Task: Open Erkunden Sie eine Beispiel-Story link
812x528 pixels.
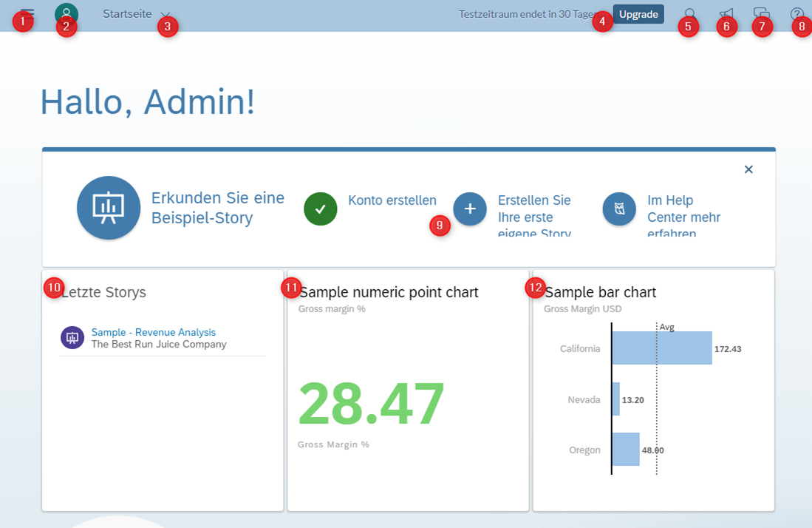Action: coord(217,208)
